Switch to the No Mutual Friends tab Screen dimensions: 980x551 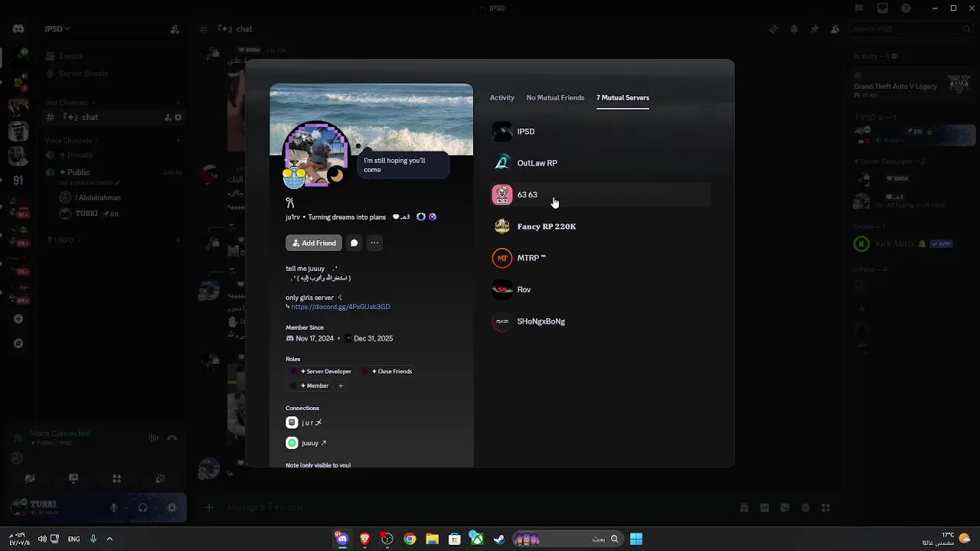[x=555, y=98]
